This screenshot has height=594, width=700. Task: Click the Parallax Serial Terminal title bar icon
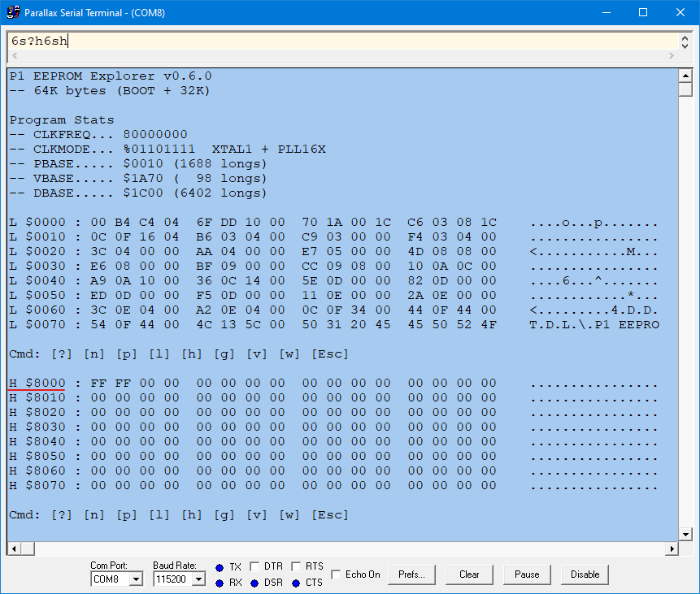coord(13,12)
